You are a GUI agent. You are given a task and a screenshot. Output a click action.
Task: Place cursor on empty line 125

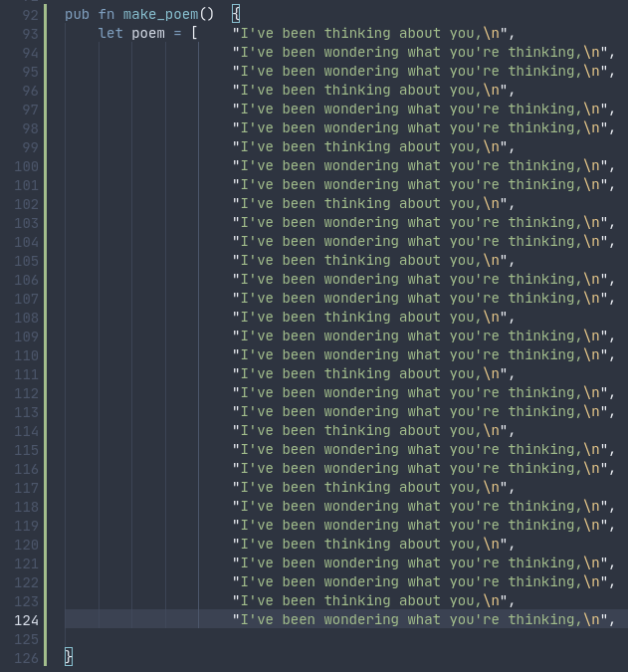pyautogui.click(x=299, y=638)
